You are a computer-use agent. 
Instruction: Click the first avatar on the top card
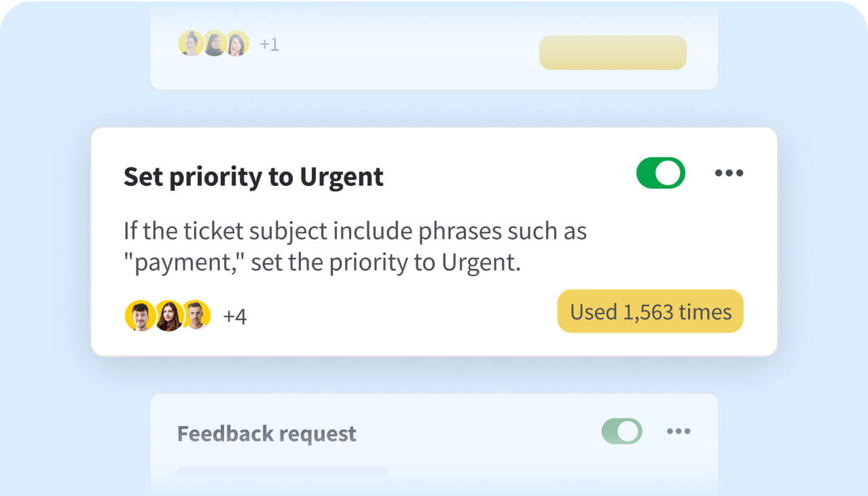tap(192, 43)
